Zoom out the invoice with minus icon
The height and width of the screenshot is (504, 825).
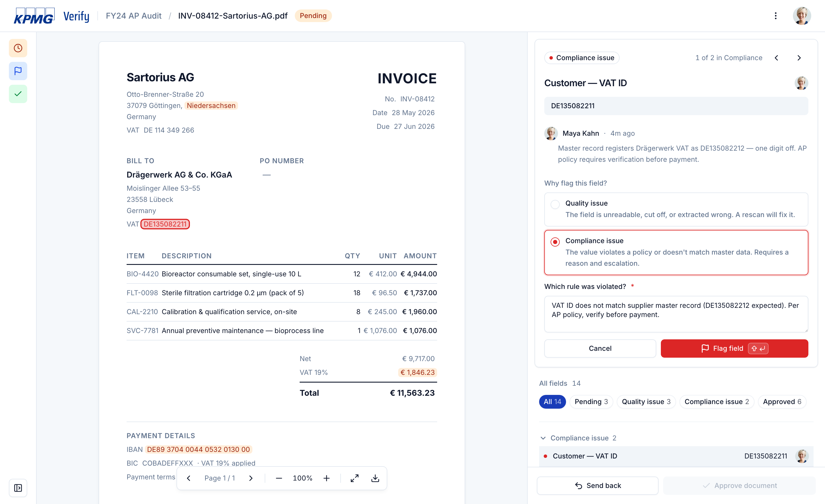[279, 478]
